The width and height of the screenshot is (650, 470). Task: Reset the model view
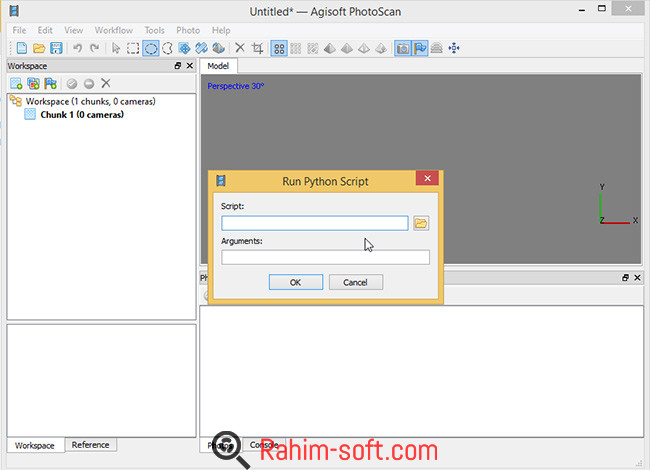tap(454, 48)
